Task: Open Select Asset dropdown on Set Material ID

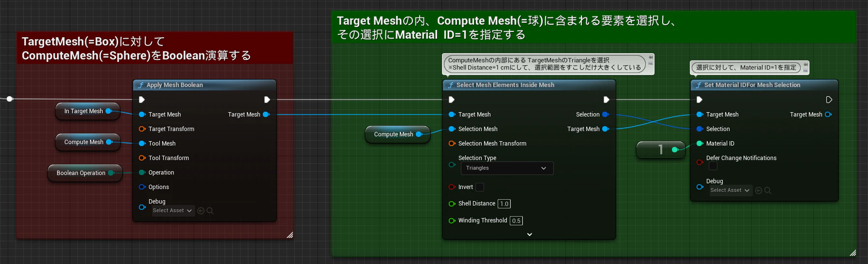Action: [731, 191]
